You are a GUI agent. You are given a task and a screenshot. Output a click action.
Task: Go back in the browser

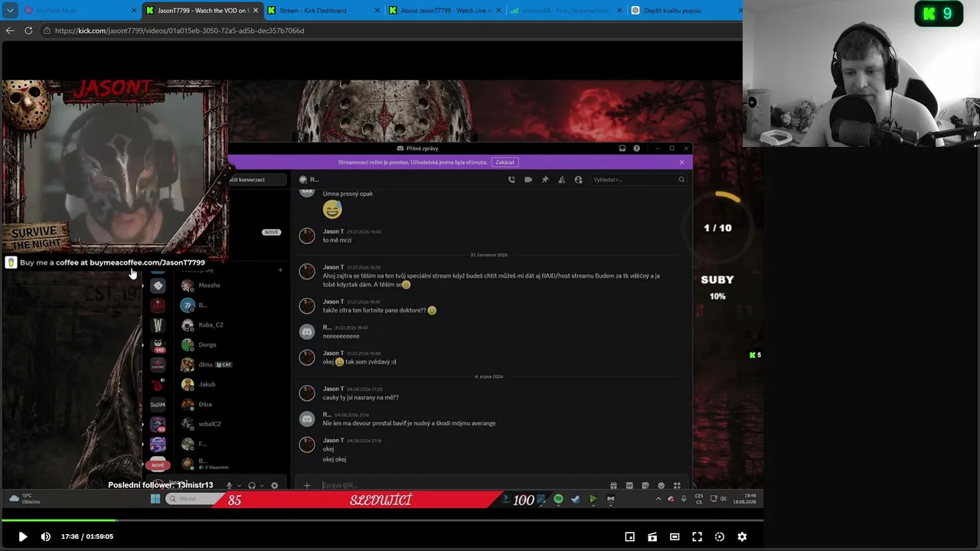10,31
